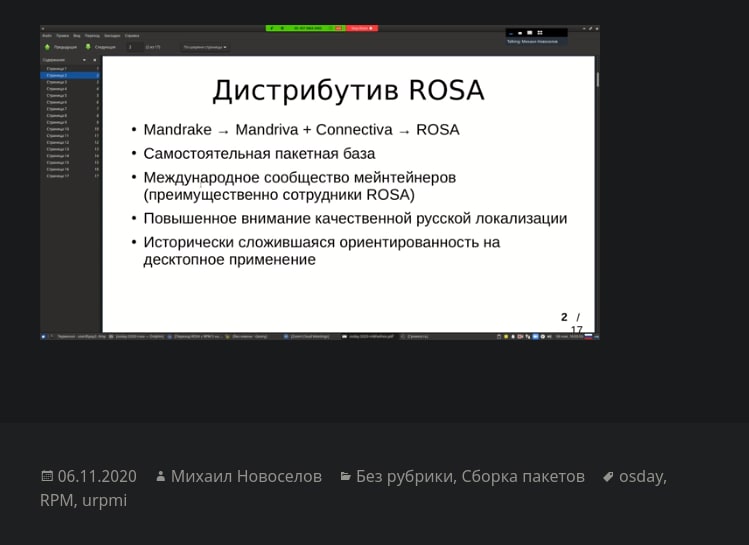The width and height of the screenshot is (749, 545).
Task: Open the Справка menu in the viewer
Action: (132, 35)
